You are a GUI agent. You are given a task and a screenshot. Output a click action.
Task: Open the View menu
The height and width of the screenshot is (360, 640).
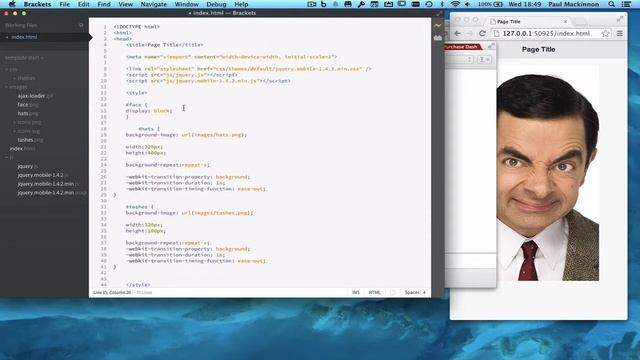(x=125, y=4)
